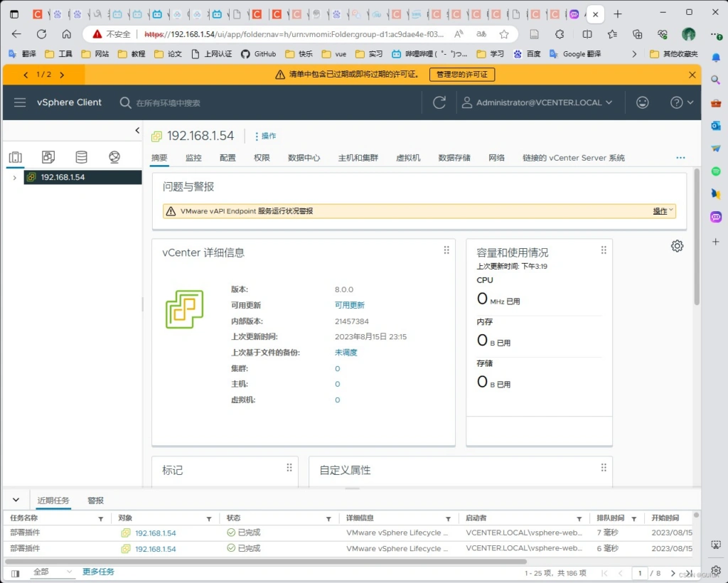Screen dimensions: 728x583
Task: Grab the 自定义属性 card drag handle
Action: pos(604,467)
